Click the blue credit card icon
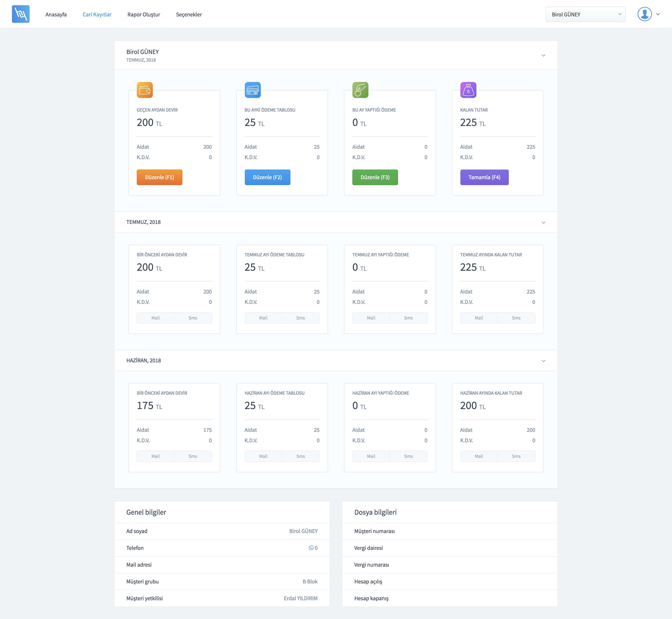The width and height of the screenshot is (672, 619). tap(253, 90)
